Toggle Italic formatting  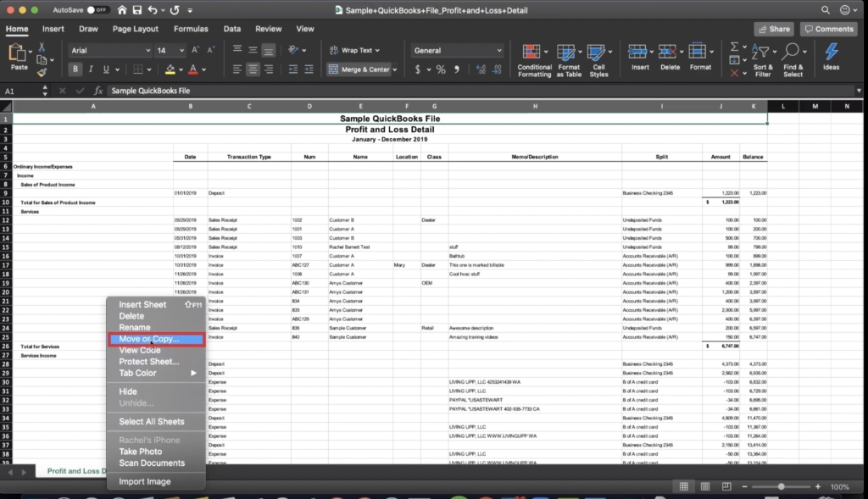point(91,69)
